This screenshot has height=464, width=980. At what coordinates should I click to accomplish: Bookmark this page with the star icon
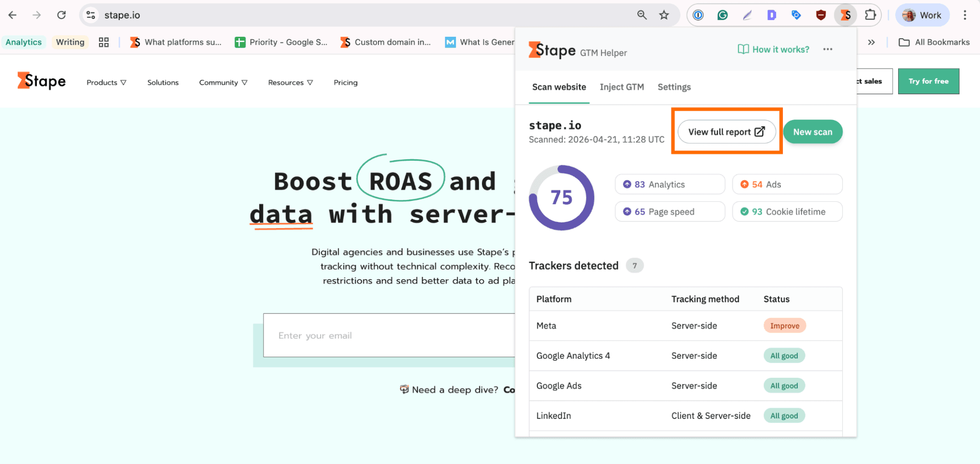664,15
